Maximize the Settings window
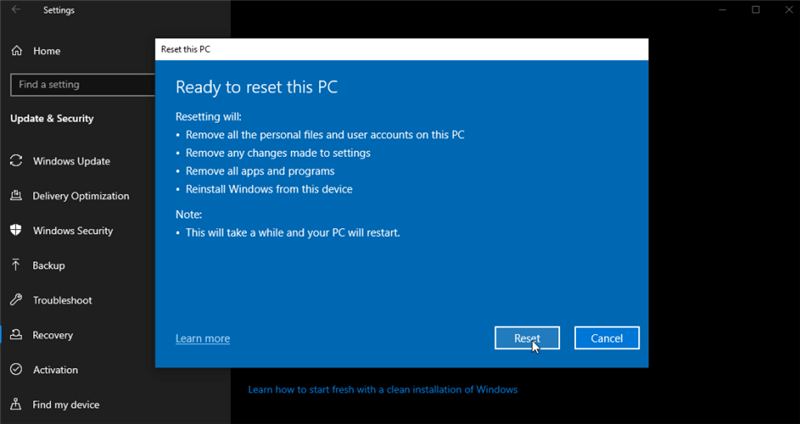Screen dimensions: 800x424 click(x=756, y=10)
